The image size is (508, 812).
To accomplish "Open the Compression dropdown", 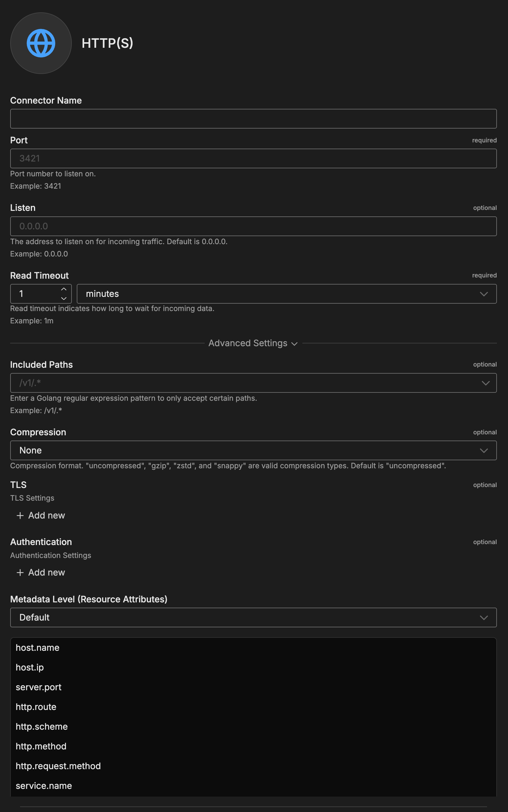I will click(253, 450).
